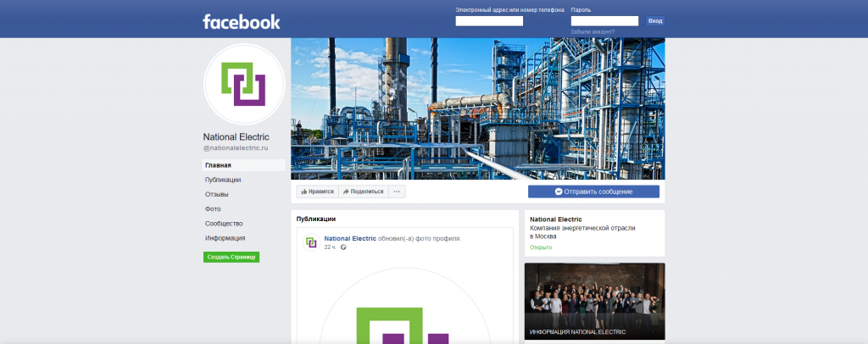
Task: Click the small National Electric post avatar
Action: click(312, 242)
